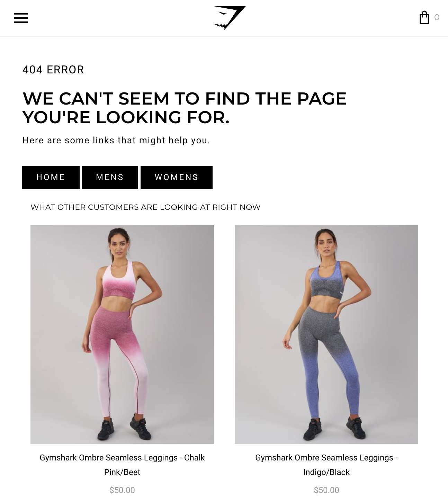The width and height of the screenshot is (448, 502).
Task: Click the $50.00 price under Indigo/Black
Action: click(x=326, y=490)
